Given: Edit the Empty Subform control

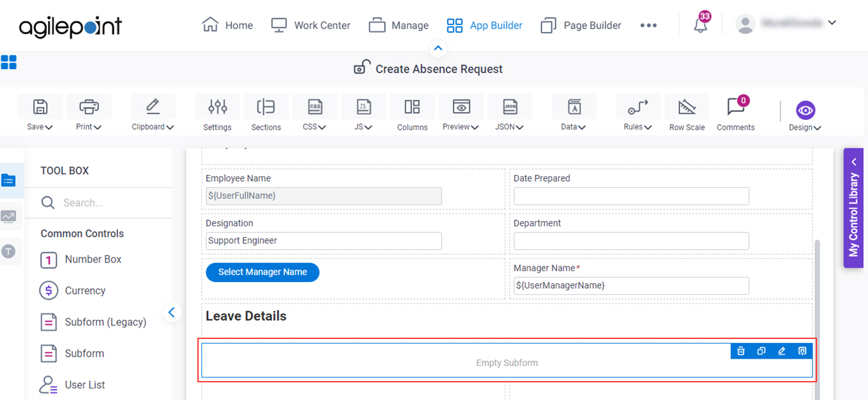Looking at the screenshot, I should pyautogui.click(x=782, y=351).
